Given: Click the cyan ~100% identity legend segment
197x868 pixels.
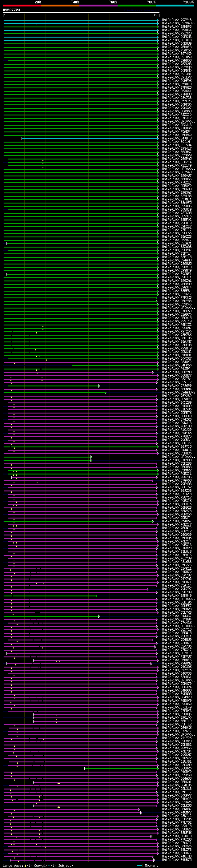Looking at the screenshot, I should [x=175, y=6].
